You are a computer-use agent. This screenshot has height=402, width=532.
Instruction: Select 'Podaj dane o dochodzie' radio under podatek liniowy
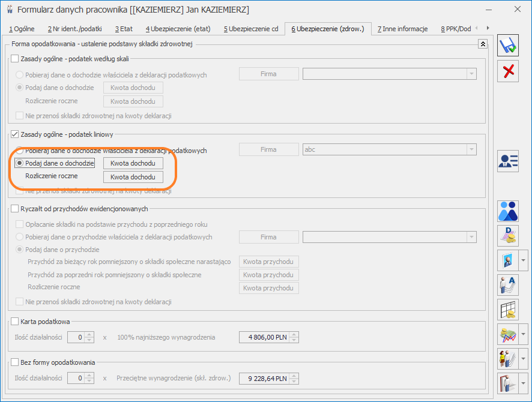tap(20, 163)
